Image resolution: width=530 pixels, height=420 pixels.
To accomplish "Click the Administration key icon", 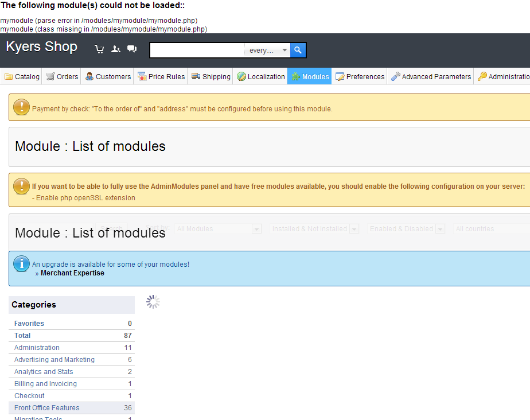I will pyautogui.click(x=482, y=76).
